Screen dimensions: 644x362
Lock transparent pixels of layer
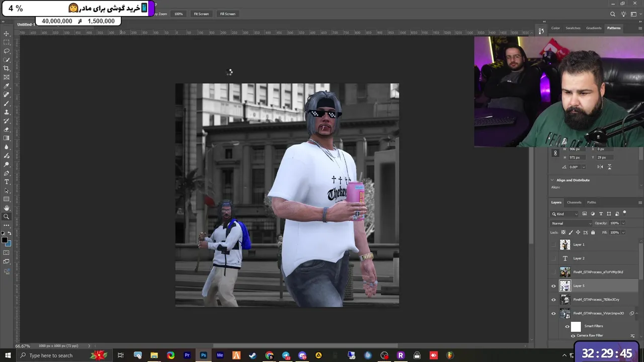click(x=563, y=232)
